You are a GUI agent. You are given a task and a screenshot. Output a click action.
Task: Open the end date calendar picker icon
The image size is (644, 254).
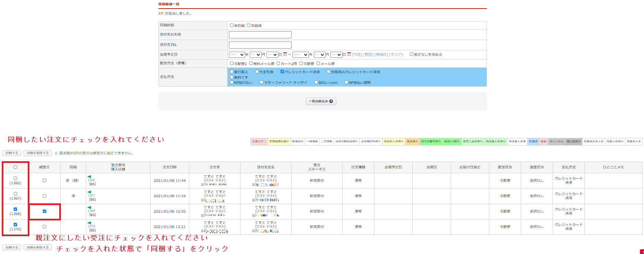click(x=349, y=54)
